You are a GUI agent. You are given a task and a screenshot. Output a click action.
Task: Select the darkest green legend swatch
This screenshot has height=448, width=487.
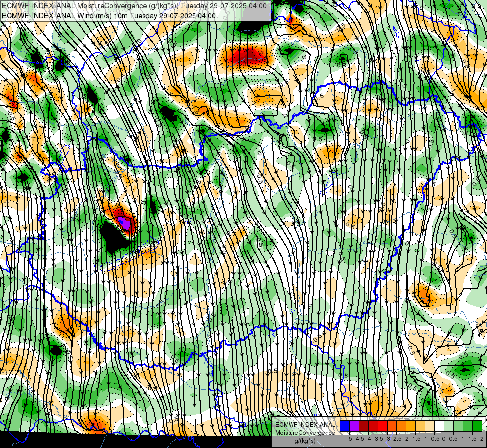tap(477, 426)
